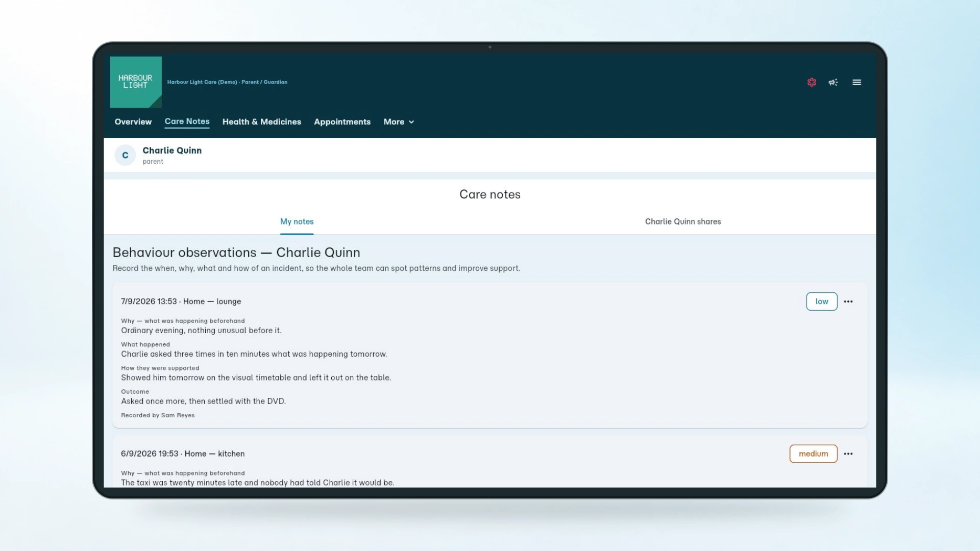
Task: Click 'The taxi was twenty minutes late' text
Action: (x=257, y=483)
